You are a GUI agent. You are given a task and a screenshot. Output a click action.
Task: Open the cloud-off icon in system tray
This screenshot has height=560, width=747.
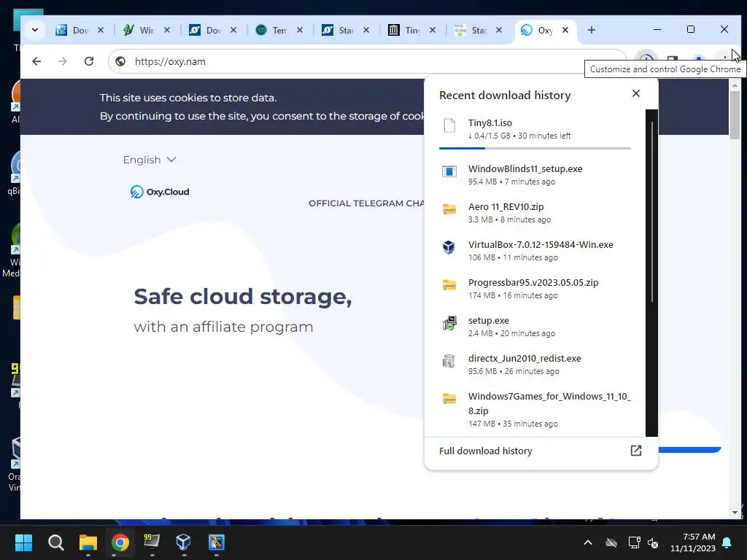(x=611, y=542)
